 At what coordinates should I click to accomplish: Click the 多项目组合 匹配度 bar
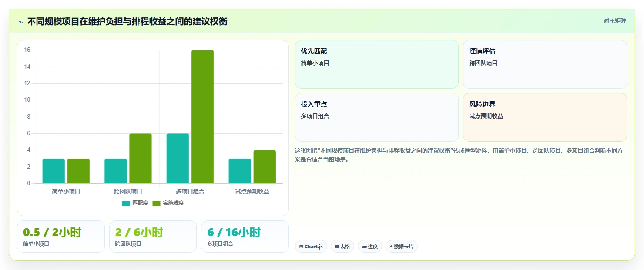click(x=178, y=159)
